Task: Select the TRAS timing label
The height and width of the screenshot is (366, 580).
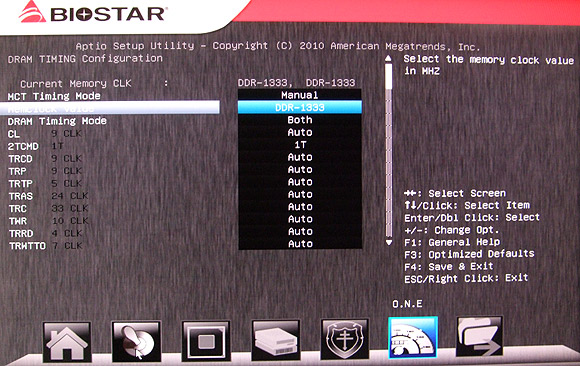Action: pos(21,196)
